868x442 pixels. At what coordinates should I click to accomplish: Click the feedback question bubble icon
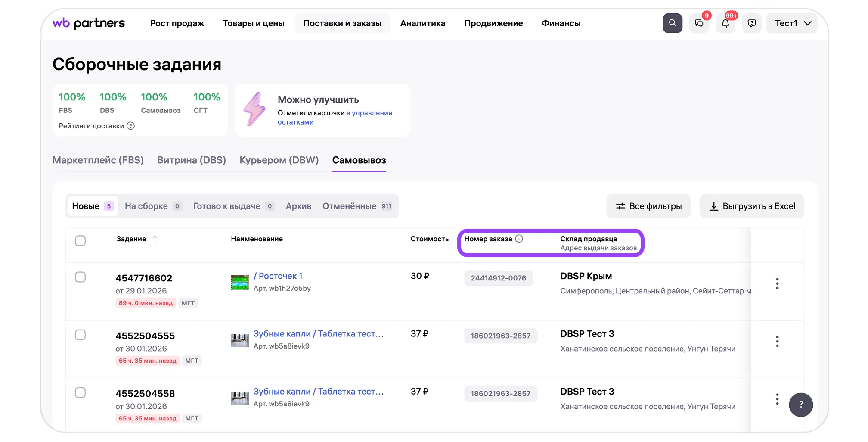point(751,23)
